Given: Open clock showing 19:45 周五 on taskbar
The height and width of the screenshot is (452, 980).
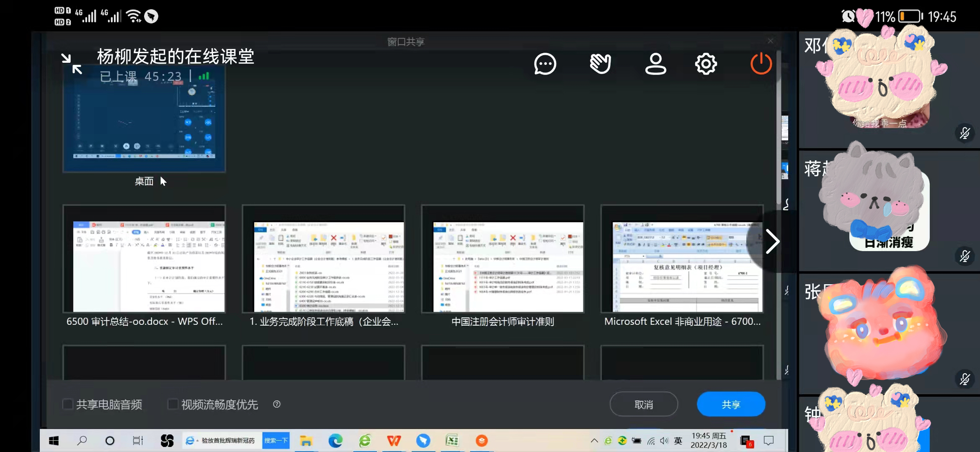Looking at the screenshot, I should (x=709, y=441).
